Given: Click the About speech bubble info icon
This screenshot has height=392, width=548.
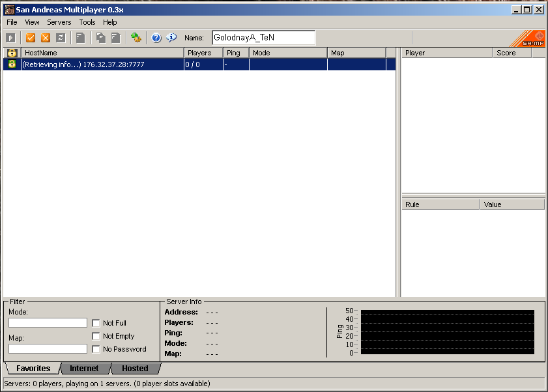Looking at the screenshot, I should click(171, 38).
